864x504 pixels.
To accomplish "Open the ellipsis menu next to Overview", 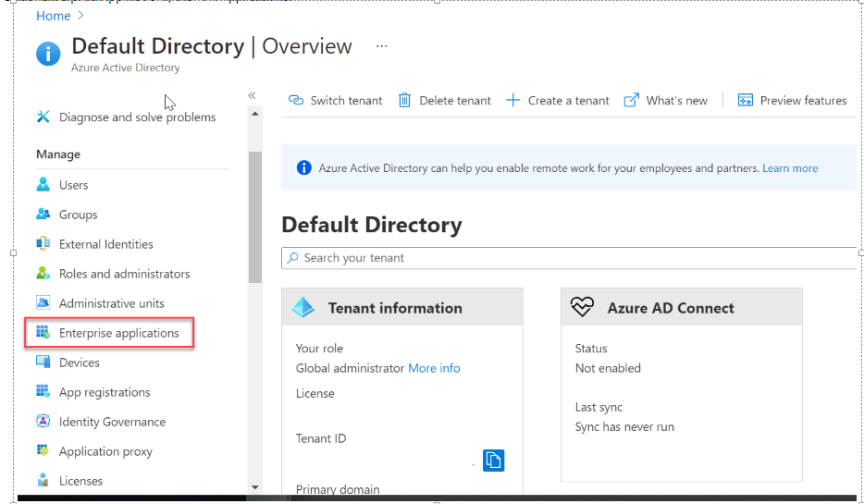I will (x=381, y=46).
